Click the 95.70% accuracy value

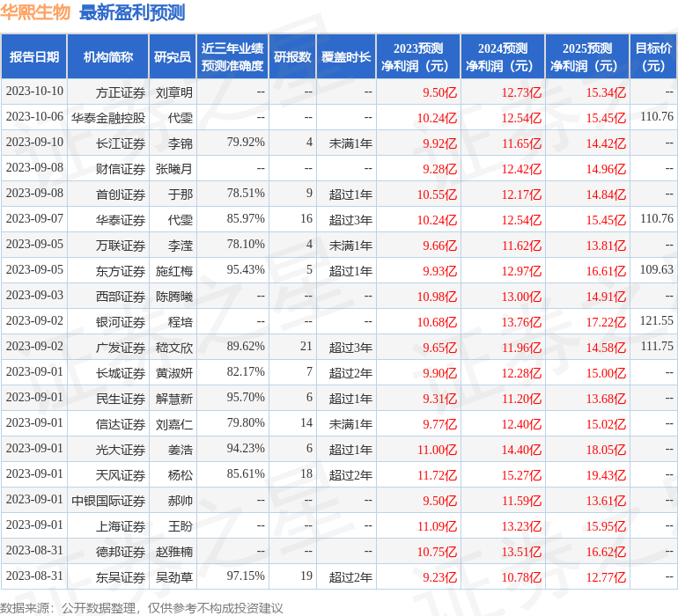[246, 397]
